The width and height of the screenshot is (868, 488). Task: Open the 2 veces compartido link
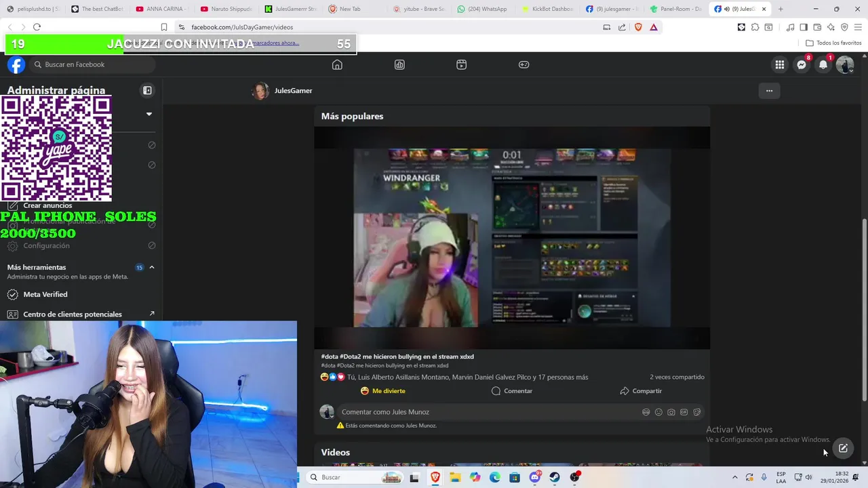coord(677,377)
